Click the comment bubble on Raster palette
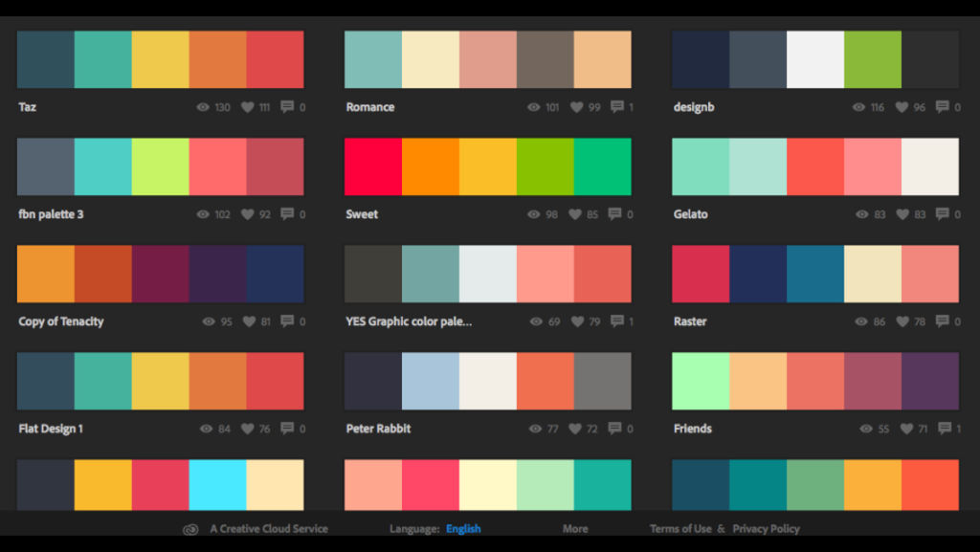 (942, 321)
